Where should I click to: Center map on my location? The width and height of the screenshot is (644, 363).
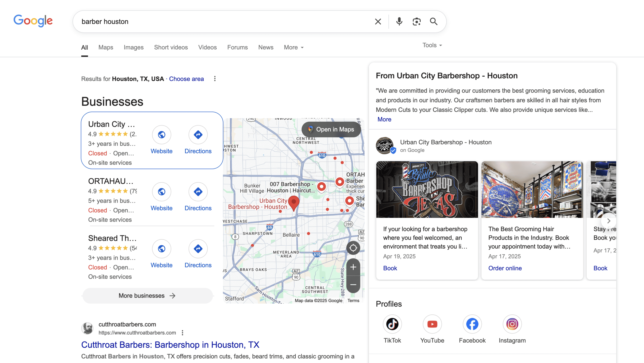click(353, 248)
